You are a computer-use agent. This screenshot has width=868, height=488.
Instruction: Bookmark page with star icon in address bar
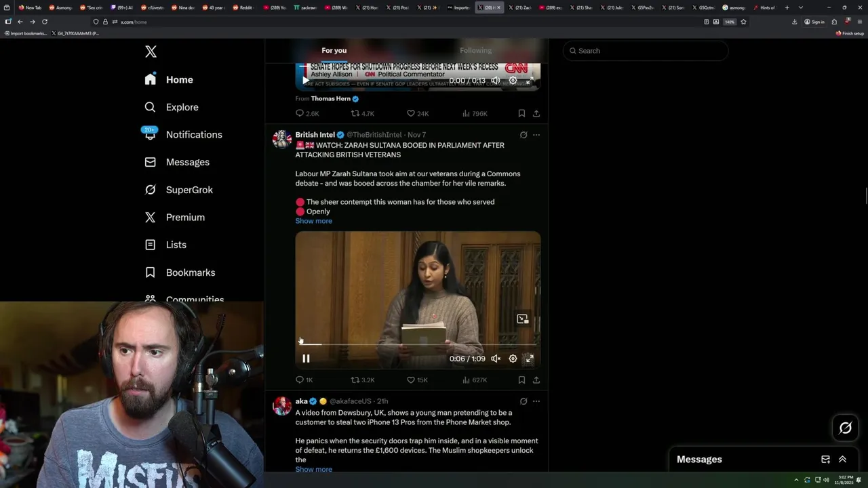tap(743, 22)
